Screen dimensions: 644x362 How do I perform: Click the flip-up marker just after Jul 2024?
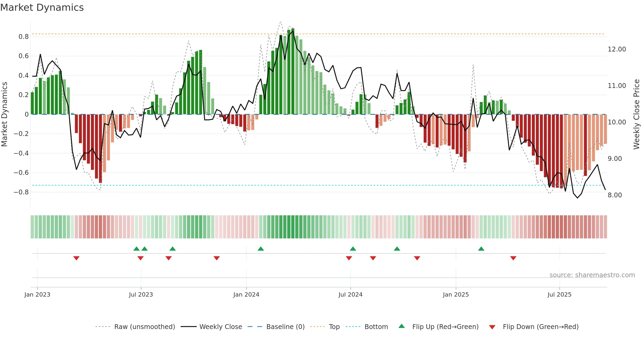pyautogui.click(x=353, y=249)
